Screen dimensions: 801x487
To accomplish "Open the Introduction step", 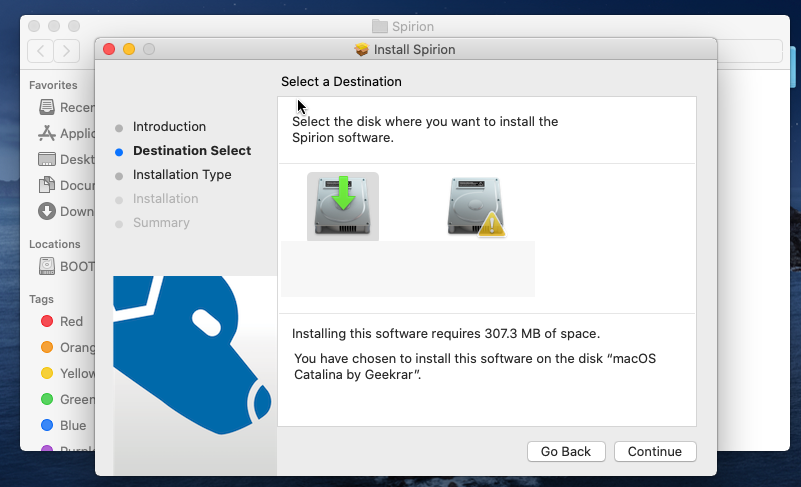I will (169, 127).
